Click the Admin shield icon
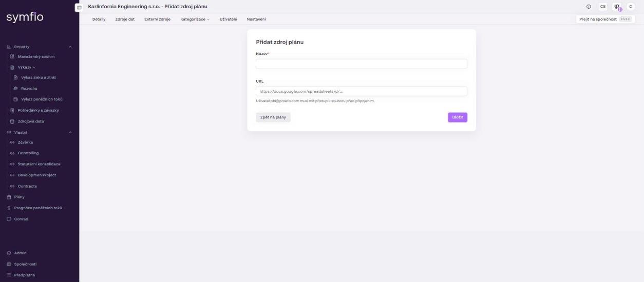Viewport: 644px width, 282px height. tap(9, 253)
